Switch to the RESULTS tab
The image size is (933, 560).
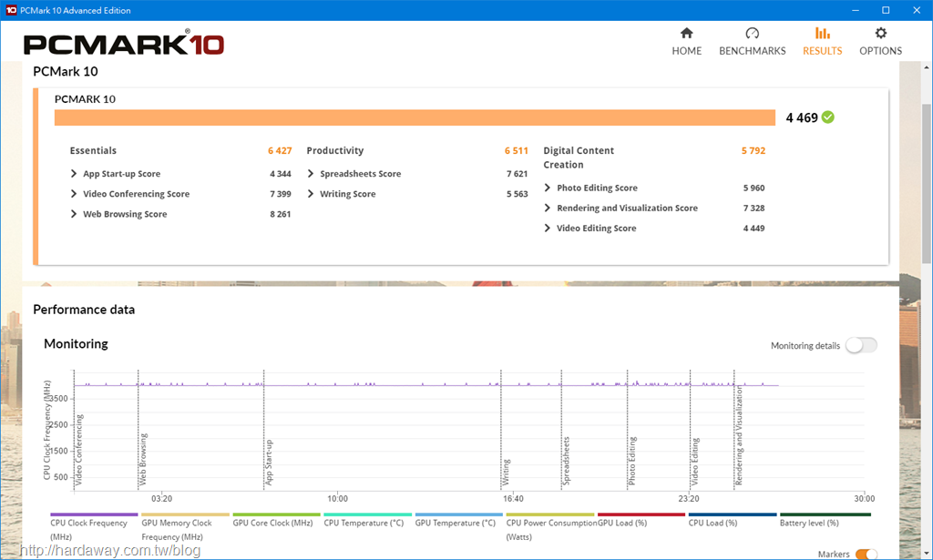(x=823, y=42)
